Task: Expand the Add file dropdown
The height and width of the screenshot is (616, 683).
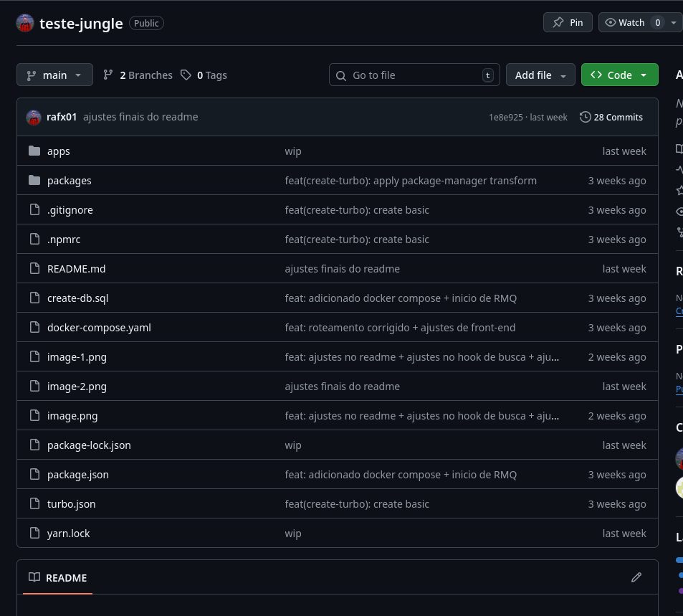Action: [x=540, y=75]
